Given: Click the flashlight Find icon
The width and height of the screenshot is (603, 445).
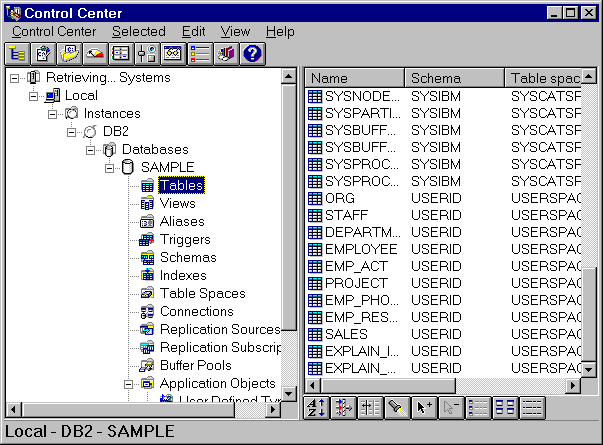Looking at the screenshot, I should pos(395,407).
